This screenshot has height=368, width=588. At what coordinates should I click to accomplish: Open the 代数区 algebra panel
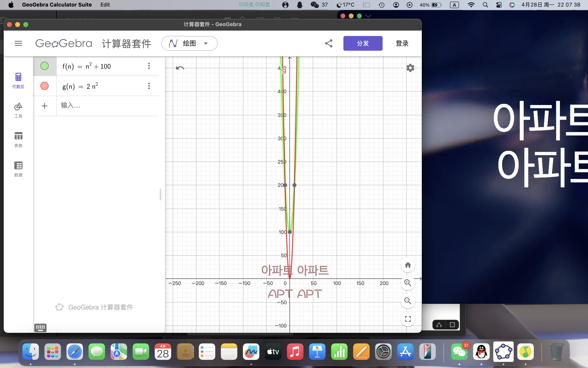[18, 81]
